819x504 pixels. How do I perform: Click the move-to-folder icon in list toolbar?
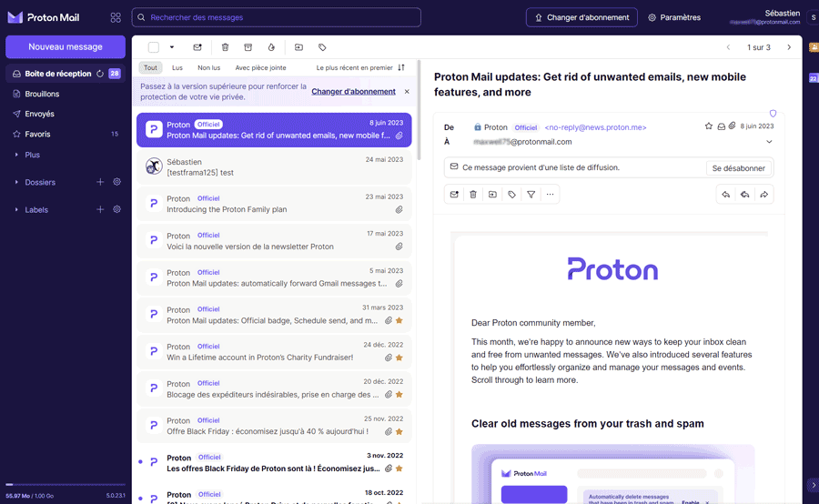pyautogui.click(x=298, y=47)
